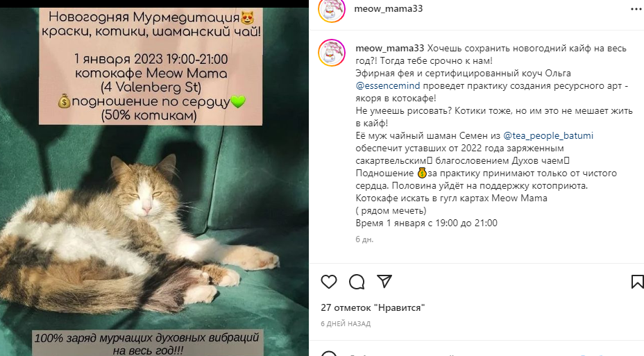Open @essencemind profile mention
644x356 pixels.
(x=388, y=86)
